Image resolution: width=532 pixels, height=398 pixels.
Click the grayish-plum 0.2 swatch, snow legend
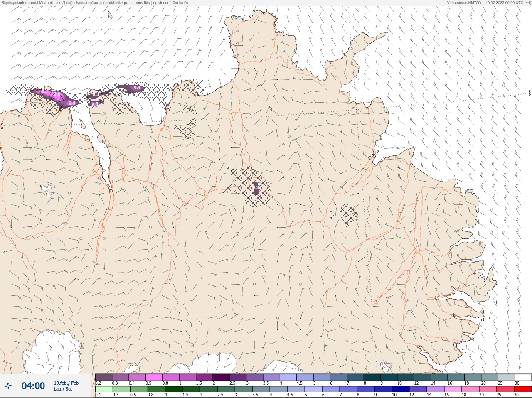tap(103, 377)
